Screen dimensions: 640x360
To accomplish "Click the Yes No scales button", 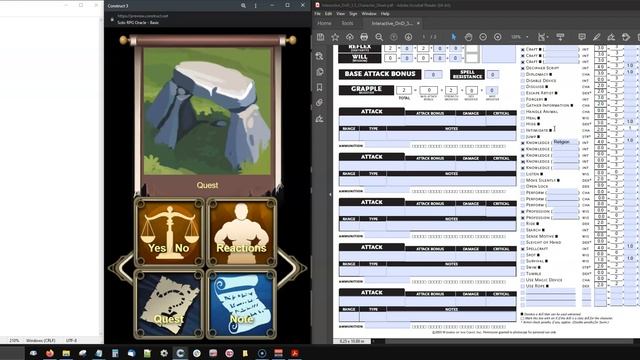I will click(x=169, y=232).
